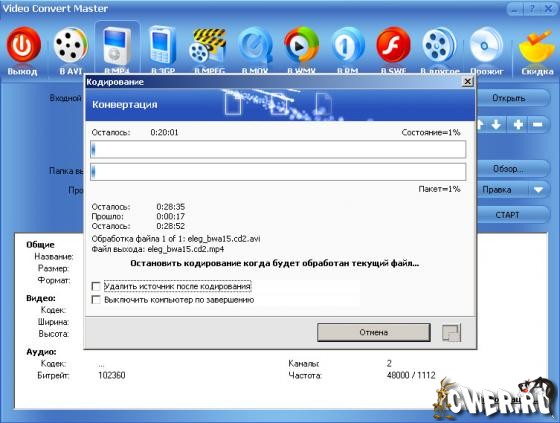
Task: Enable 'Удалить источник после кодирования' checkbox
Action: click(x=96, y=286)
